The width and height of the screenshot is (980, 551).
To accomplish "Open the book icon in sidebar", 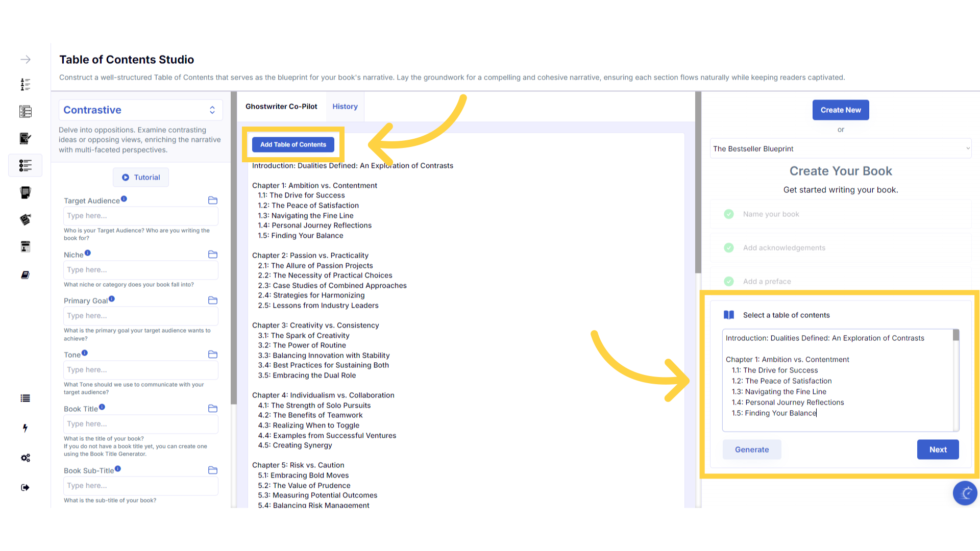I will (26, 275).
